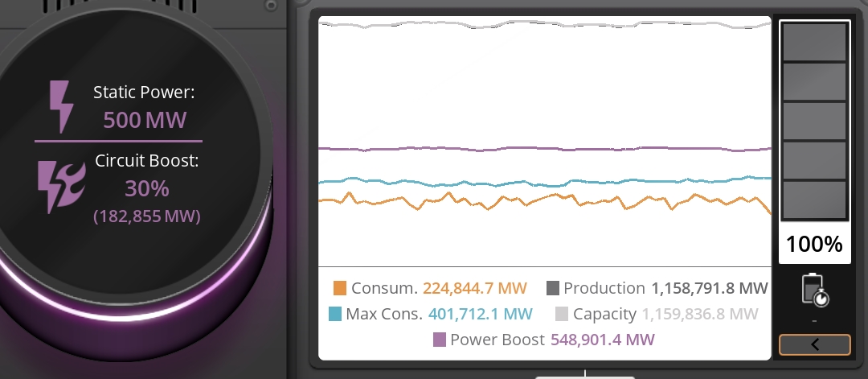Select the 224,844.7 MW consumption value
Screen dimensions: 868x379
(475, 288)
